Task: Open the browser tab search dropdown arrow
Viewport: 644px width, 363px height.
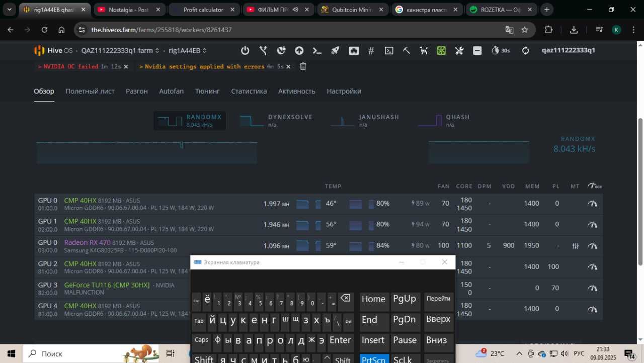Action: (x=9, y=9)
